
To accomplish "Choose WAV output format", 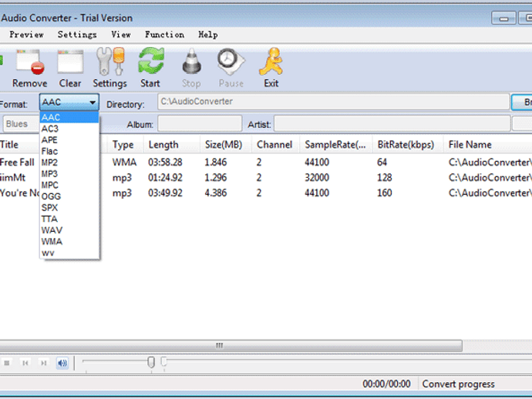I will 69,230.
